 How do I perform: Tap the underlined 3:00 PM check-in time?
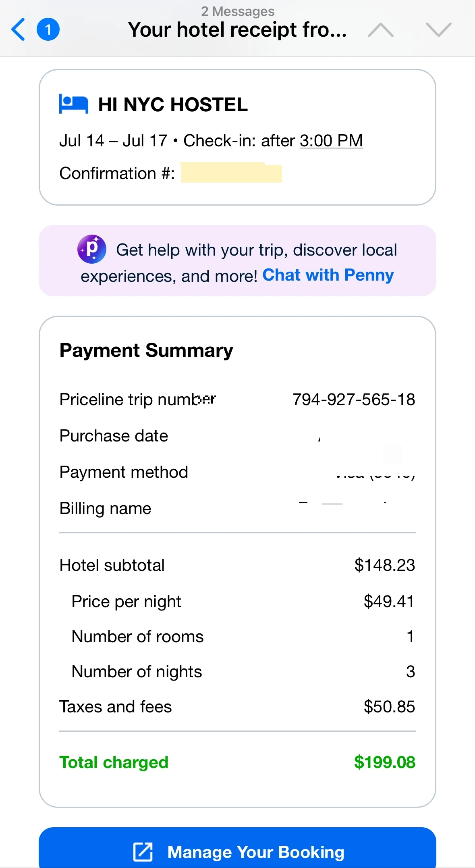click(x=331, y=141)
